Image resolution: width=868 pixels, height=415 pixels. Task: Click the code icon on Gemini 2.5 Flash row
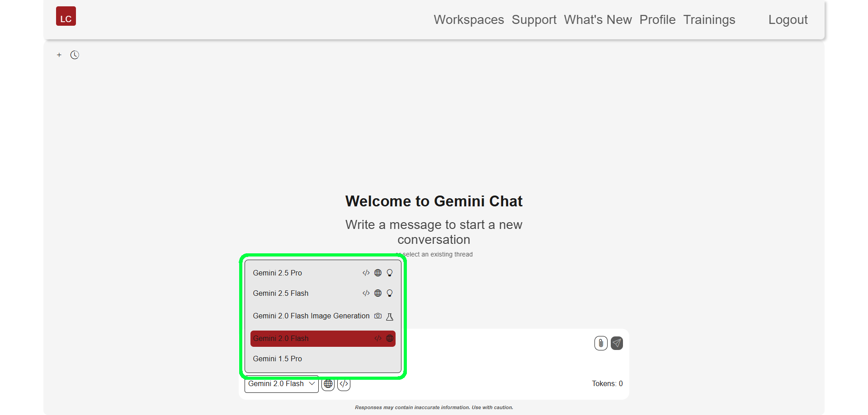[x=366, y=293]
